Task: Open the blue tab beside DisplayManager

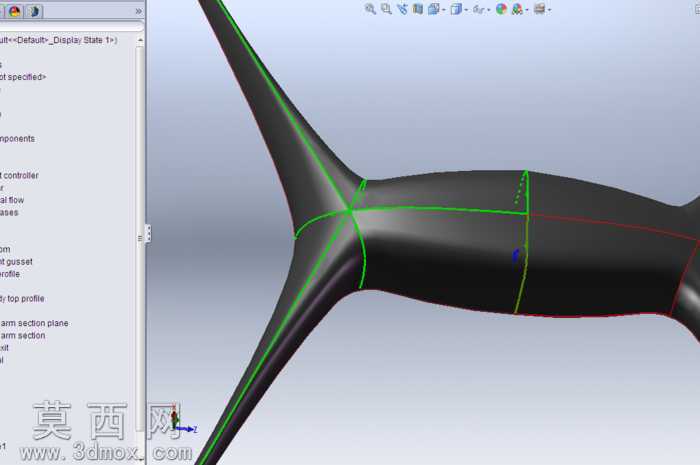Action: (34, 12)
